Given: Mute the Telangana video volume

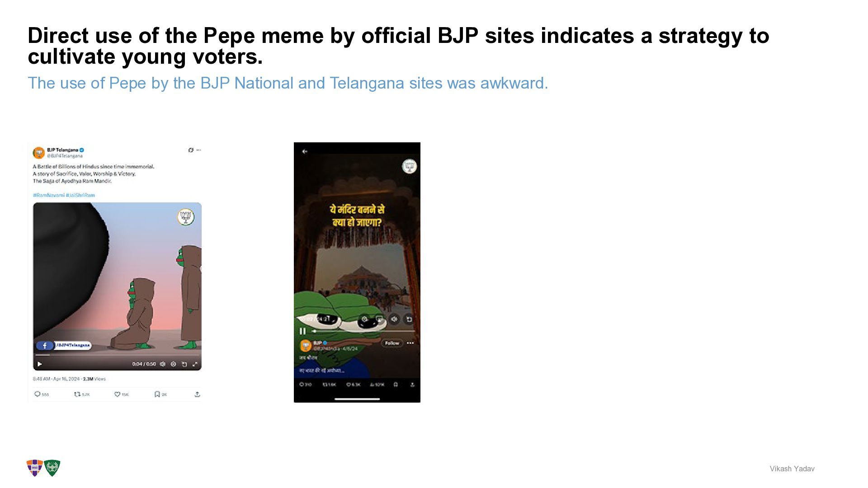Looking at the screenshot, I should pos(163,364).
